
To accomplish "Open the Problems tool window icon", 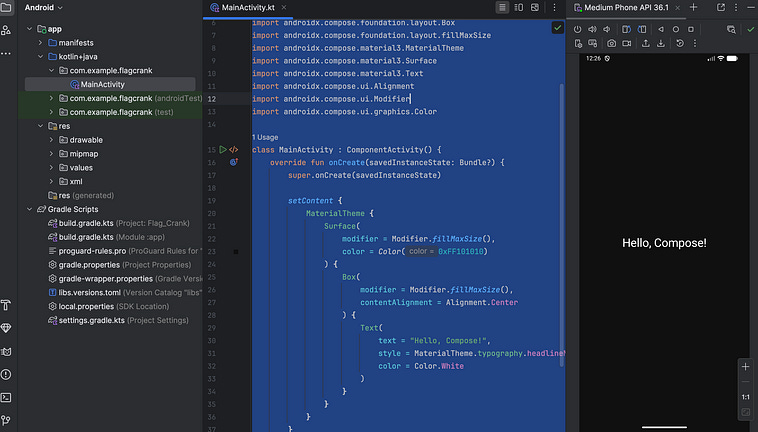I will 6,374.
